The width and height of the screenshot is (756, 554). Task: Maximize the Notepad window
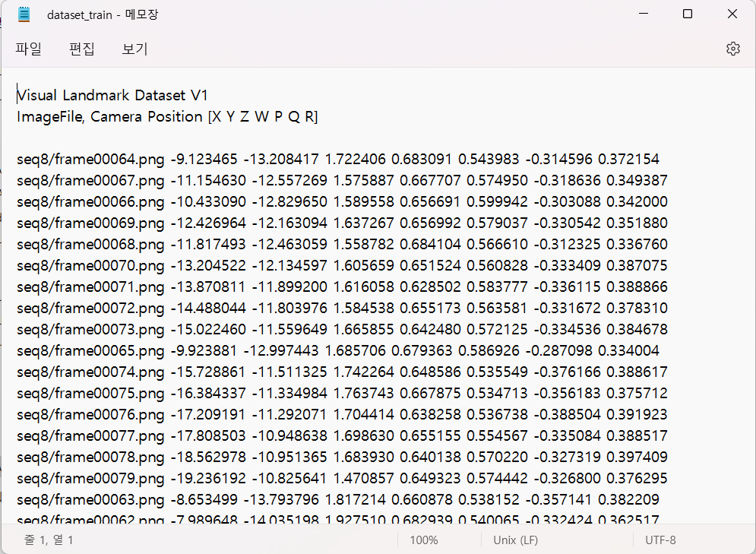pos(688,14)
